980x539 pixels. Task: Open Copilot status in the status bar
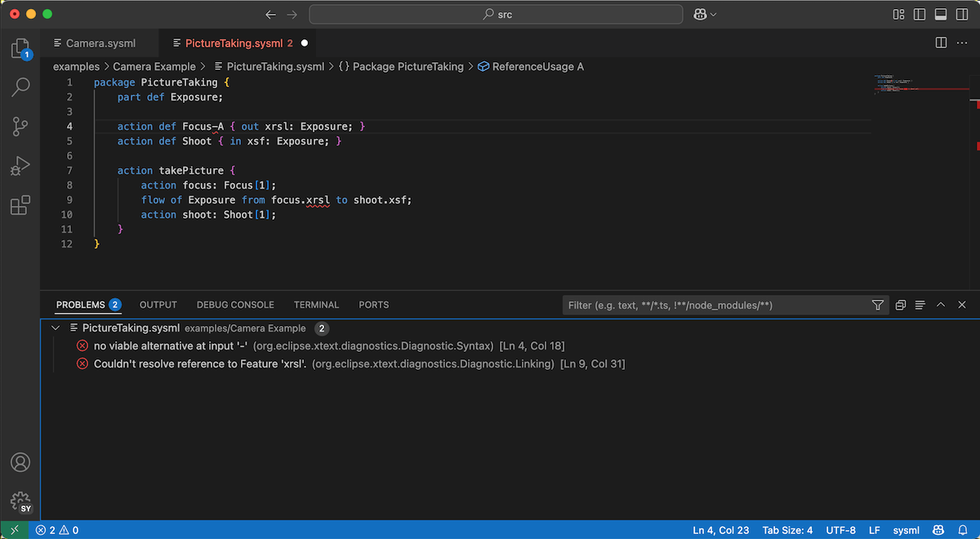point(940,530)
